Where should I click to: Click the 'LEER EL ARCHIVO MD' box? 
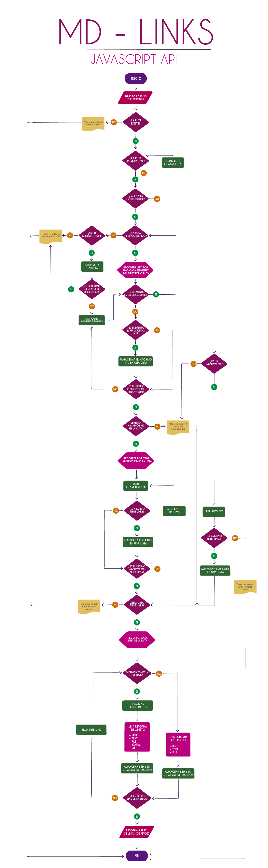tap(136, 486)
